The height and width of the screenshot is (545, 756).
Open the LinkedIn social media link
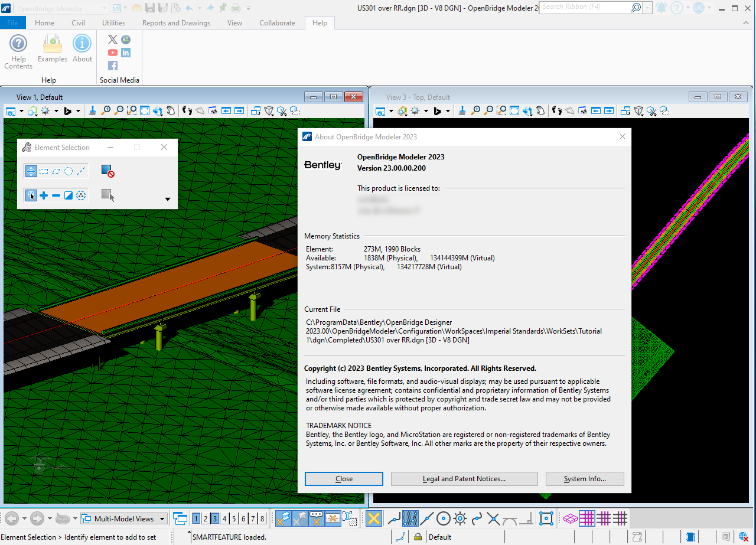(x=126, y=53)
